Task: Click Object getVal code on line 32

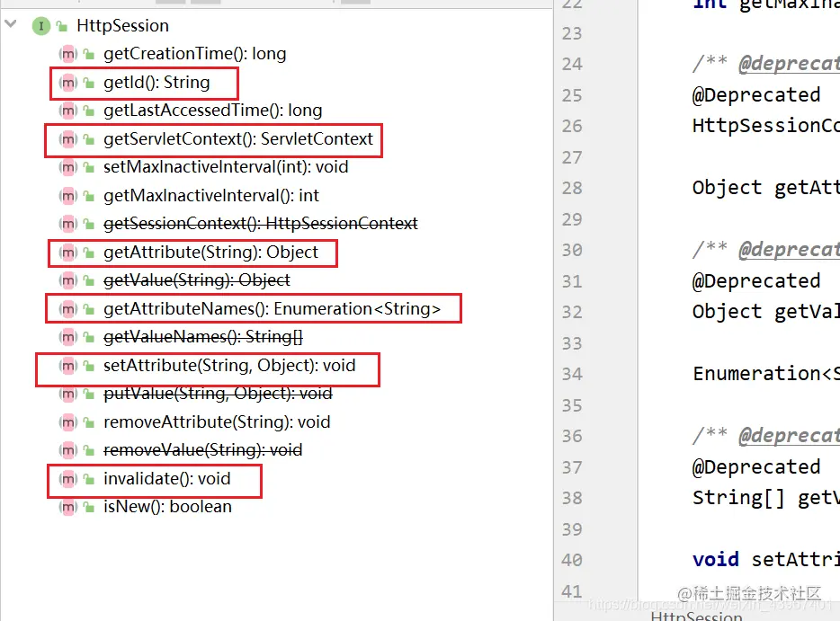Action: tap(766, 312)
